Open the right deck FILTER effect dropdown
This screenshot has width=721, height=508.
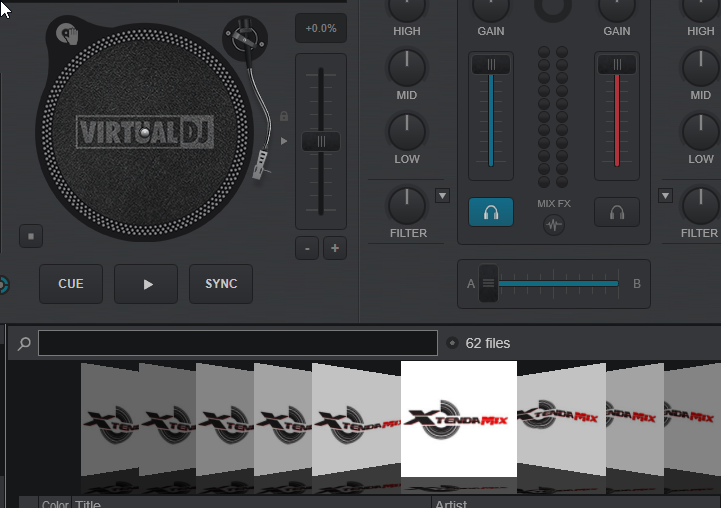tap(665, 195)
